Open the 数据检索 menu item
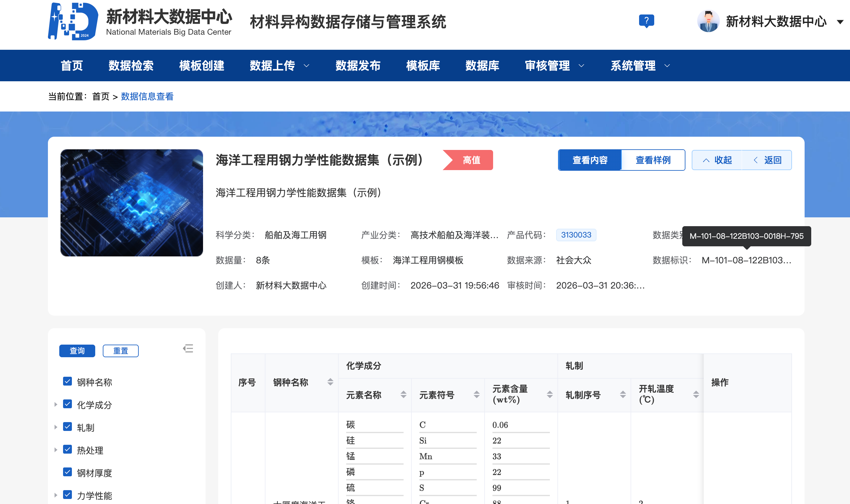This screenshot has width=850, height=504. tap(131, 66)
